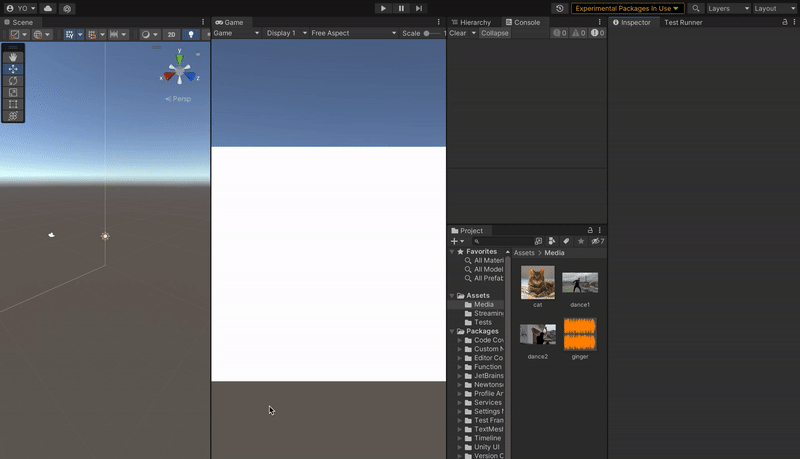This screenshot has height=459, width=800.
Task: Select the Rotate tool in Scene
Action: pyautogui.click(x=13, y=81)
